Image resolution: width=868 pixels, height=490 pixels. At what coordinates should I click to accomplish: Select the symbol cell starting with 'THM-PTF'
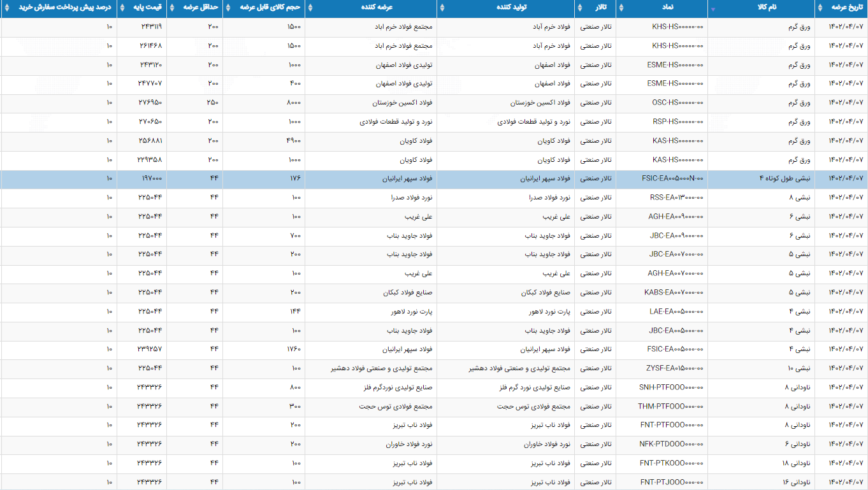[x=671, y=407]
